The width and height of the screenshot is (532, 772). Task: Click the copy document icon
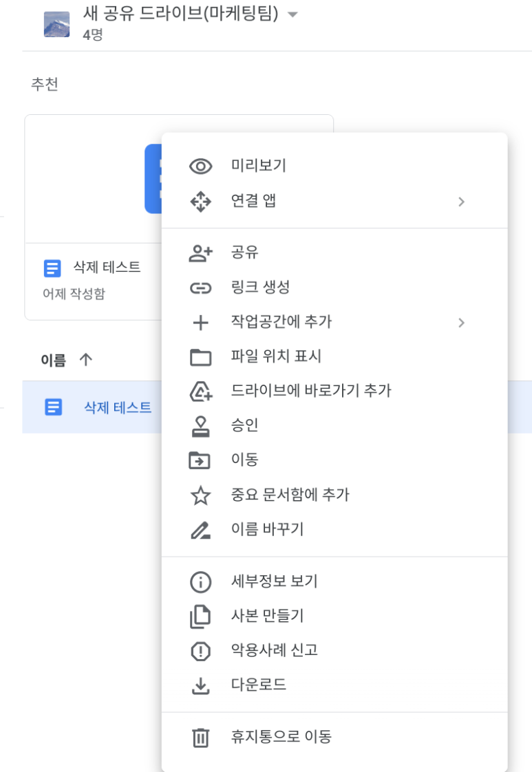click(x=200, y=617)
